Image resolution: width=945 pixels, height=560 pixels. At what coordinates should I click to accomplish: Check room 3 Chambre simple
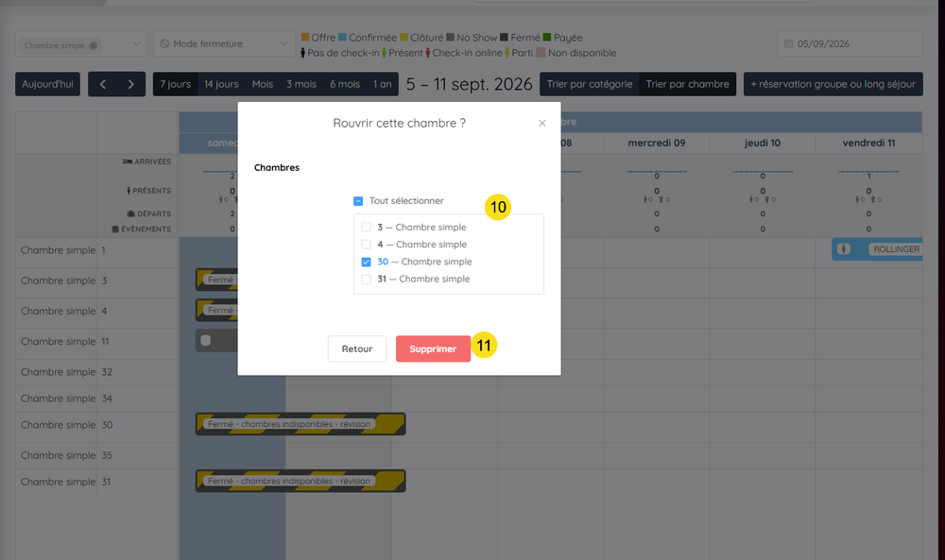click(x=366, y=228)
